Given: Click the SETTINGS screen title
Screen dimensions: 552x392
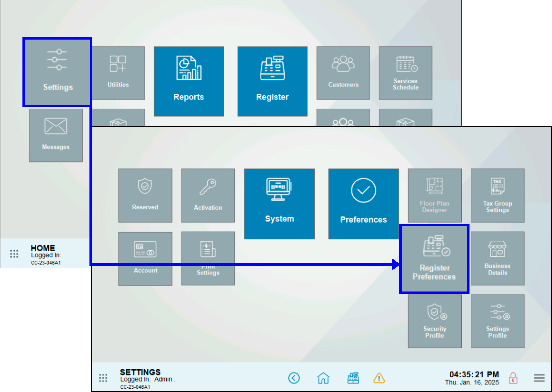Looking at the screenshot, I should [x=140, y=372].
